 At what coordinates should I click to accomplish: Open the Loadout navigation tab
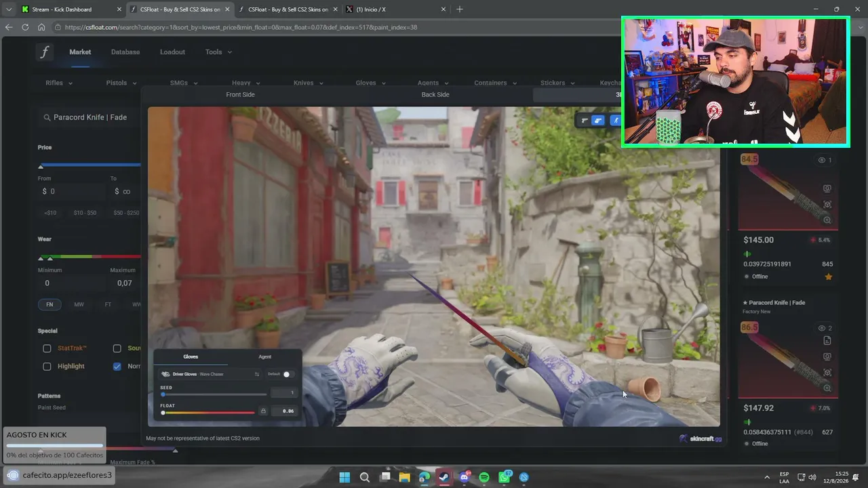pyautogui.click(x=172, y=52)
